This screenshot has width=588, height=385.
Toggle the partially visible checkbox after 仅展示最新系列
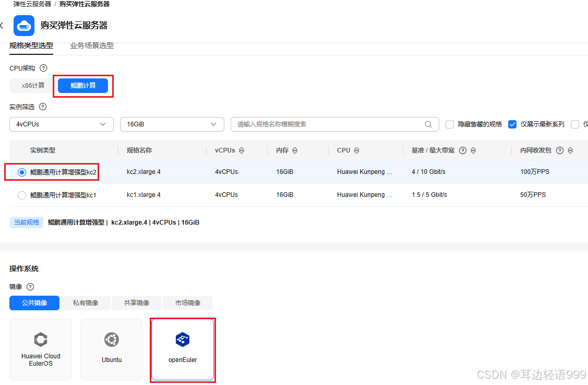pyautogui.click(x=575, y=124)
